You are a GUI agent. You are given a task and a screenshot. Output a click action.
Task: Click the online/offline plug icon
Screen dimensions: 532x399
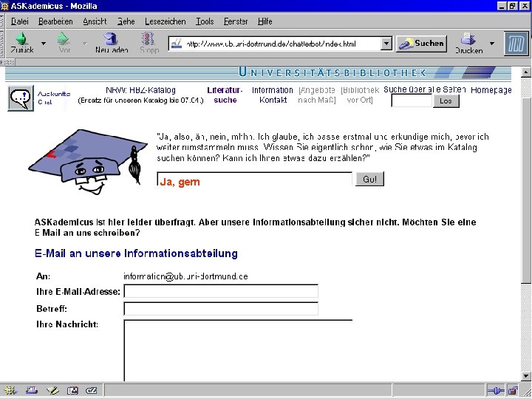click(x=495, y=391)
